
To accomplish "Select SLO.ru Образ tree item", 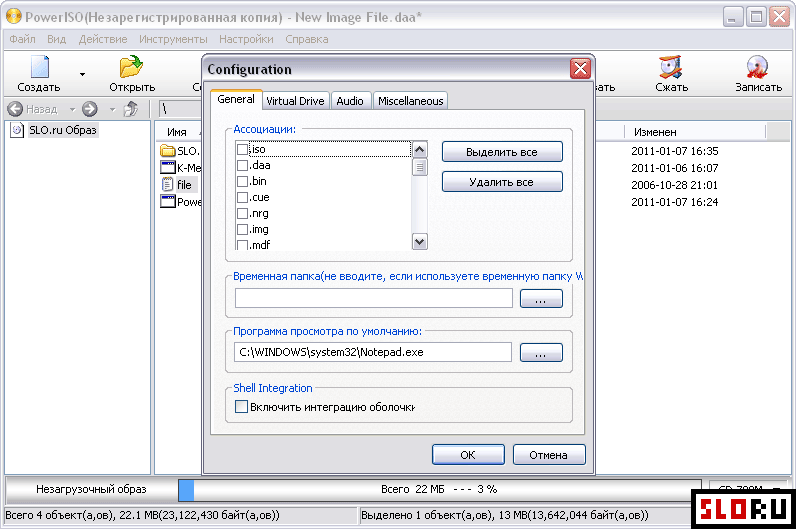I will click(62, 130).
